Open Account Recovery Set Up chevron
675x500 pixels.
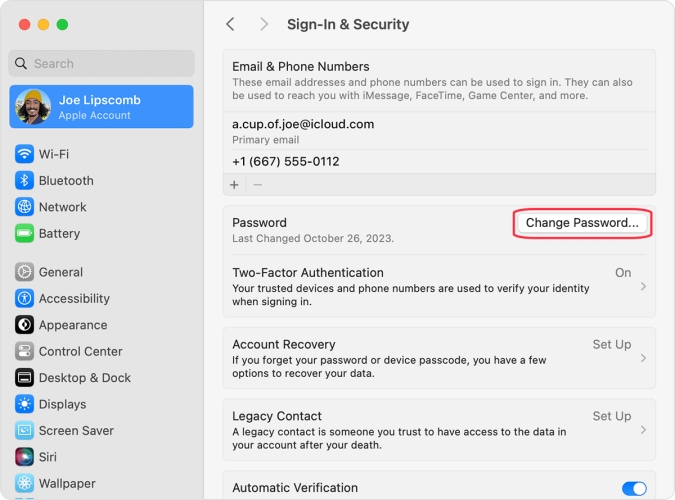(x=643, y=358)
